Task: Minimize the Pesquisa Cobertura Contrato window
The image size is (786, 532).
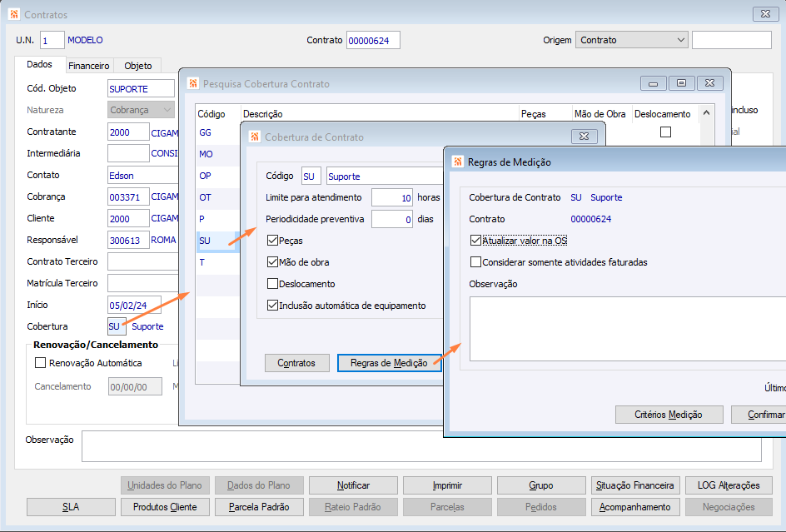Action: coord(653,83)
